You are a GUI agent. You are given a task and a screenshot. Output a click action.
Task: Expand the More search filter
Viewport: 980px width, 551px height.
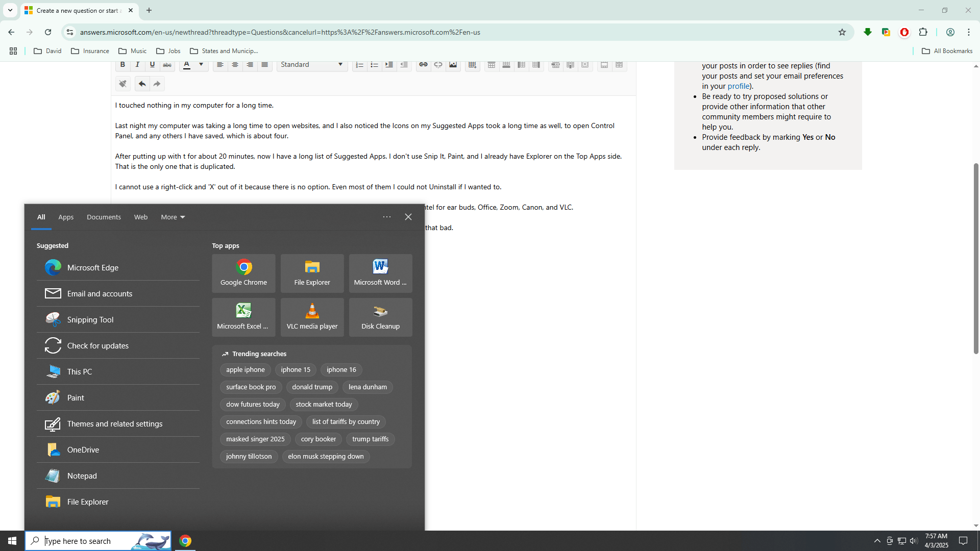tap(173, 217)
